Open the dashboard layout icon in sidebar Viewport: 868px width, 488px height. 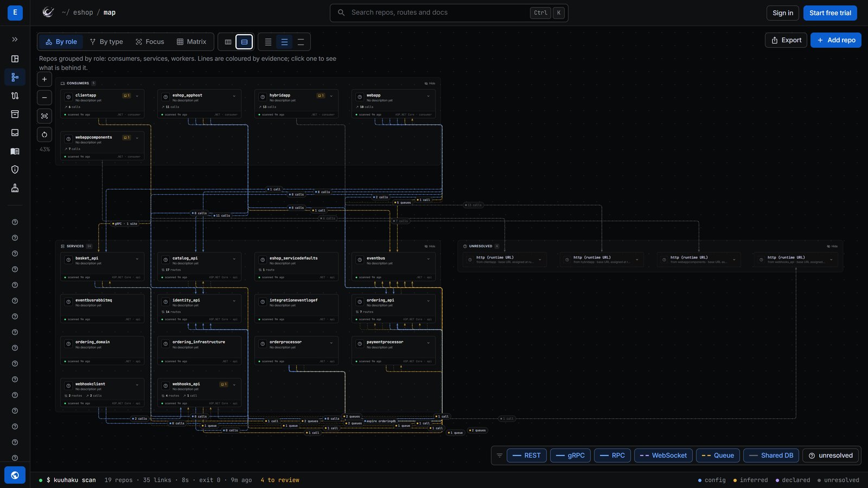click(15, 59)
